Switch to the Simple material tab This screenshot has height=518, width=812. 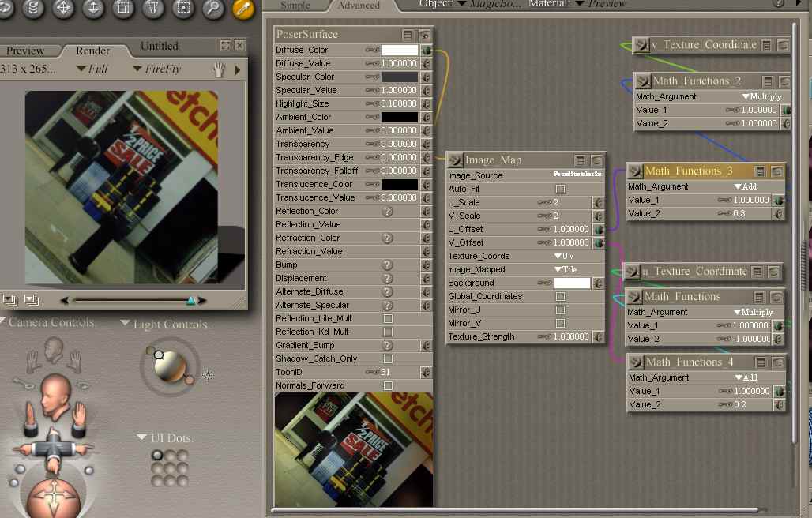tap(295, 6)
